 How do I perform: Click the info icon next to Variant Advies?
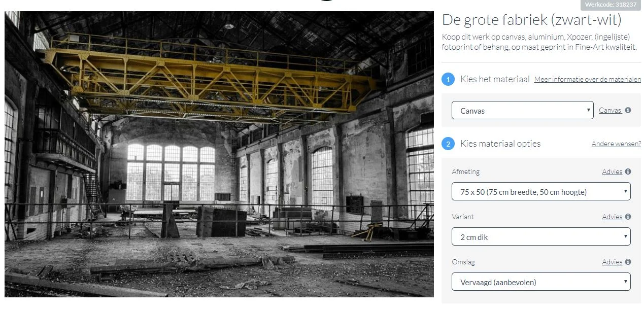pyautogui.click(x=628, y=217)
